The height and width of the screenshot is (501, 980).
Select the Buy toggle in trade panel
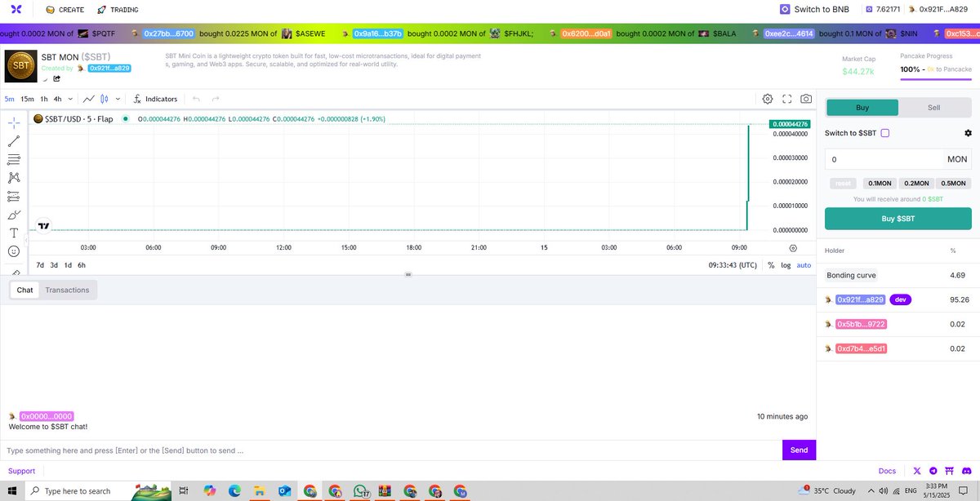(862, 108)
